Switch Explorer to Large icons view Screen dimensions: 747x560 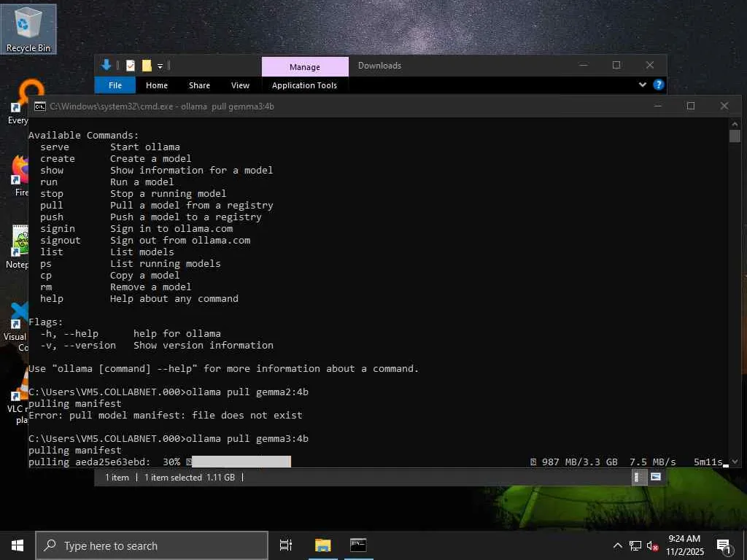click(x=656, y=477)
